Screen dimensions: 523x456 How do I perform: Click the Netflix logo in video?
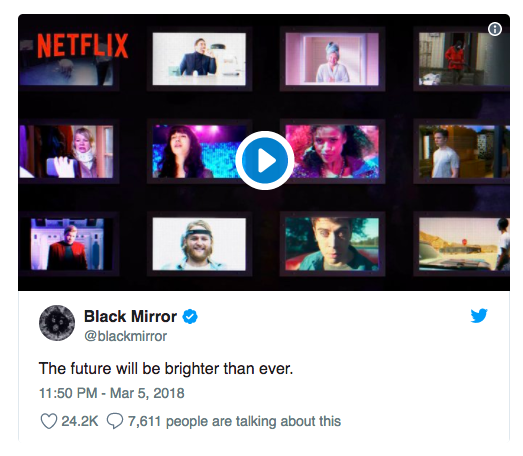coord(82,46)
